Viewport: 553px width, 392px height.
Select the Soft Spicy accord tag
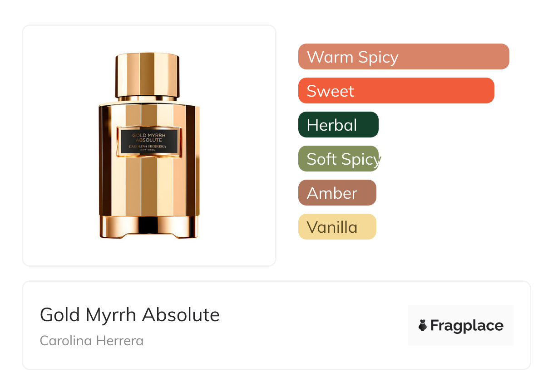338,159
